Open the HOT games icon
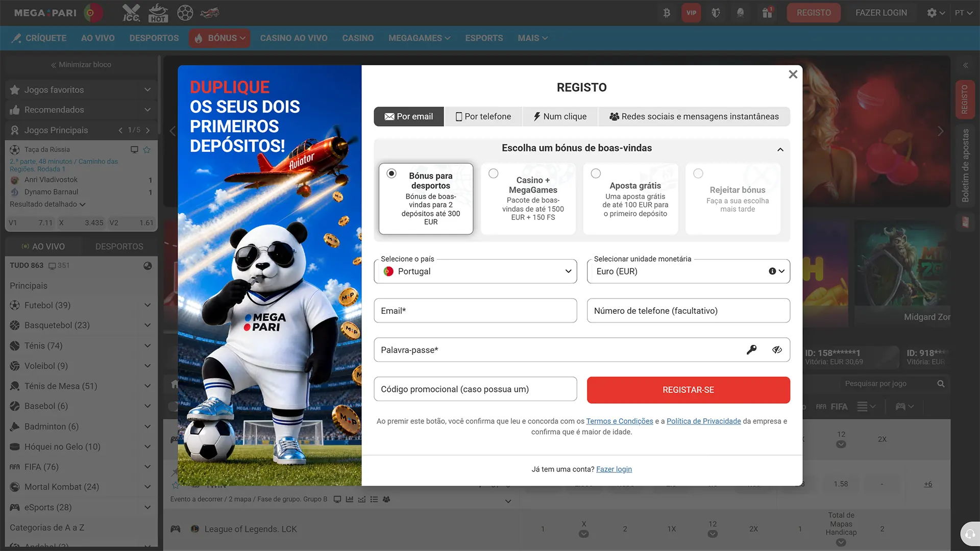 (x=158, y=13)
